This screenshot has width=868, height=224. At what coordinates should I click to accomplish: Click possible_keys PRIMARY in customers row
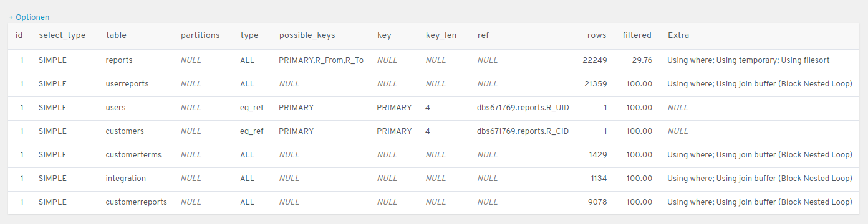[x=296, y=131]
